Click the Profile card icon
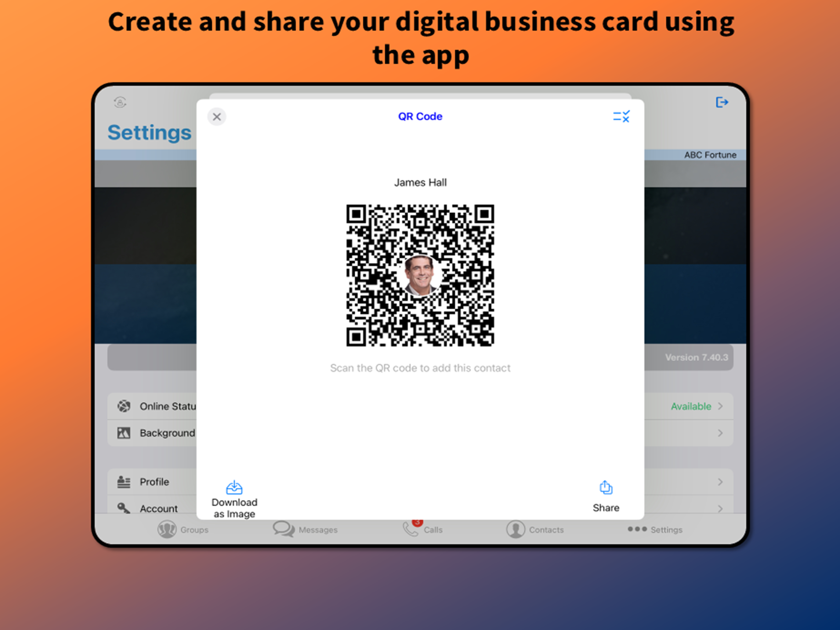This screenshot has height=630, width=840. click(x=124, y=482)
